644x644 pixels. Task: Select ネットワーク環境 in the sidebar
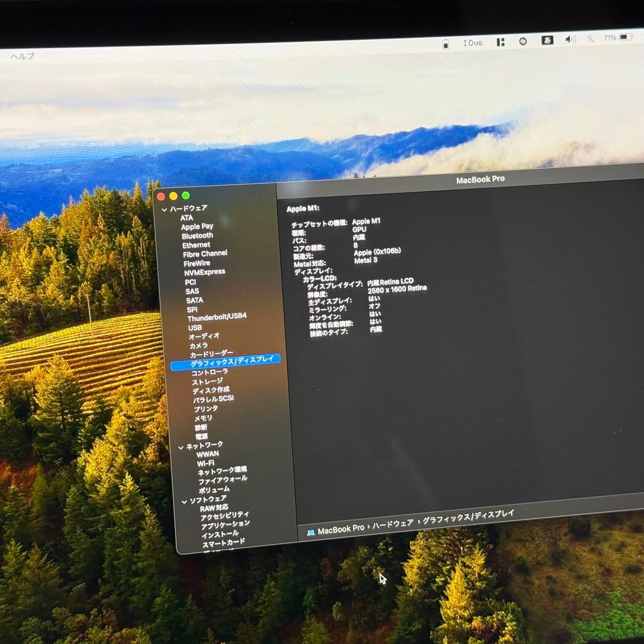tap(222, 470)
